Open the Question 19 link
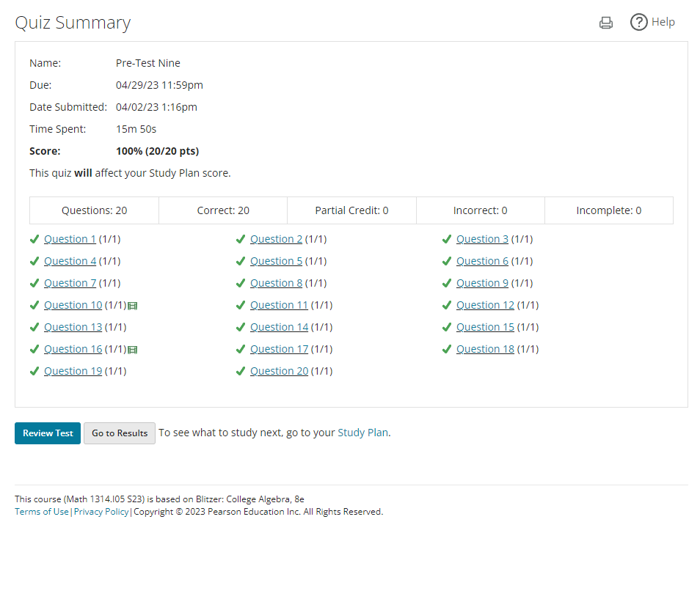 pos(73,371)
